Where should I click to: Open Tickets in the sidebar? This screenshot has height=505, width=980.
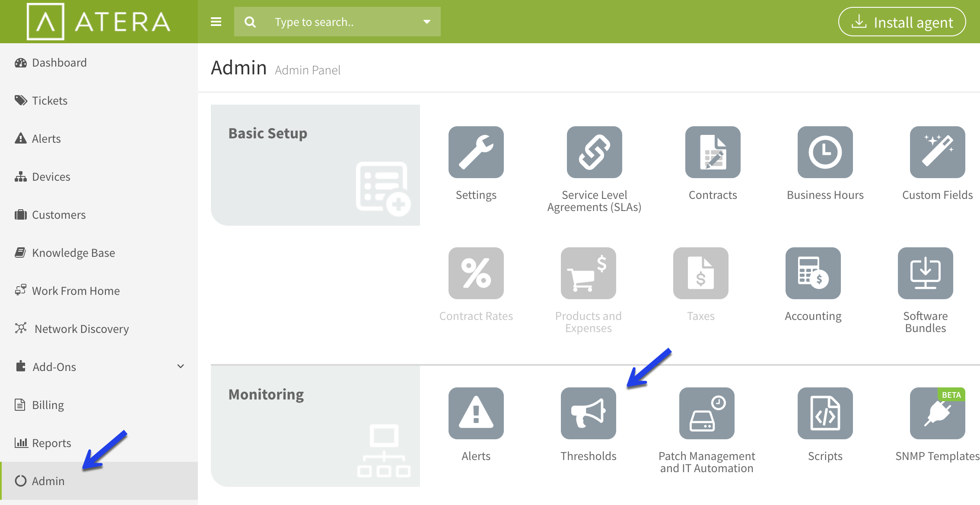point(99,101)
